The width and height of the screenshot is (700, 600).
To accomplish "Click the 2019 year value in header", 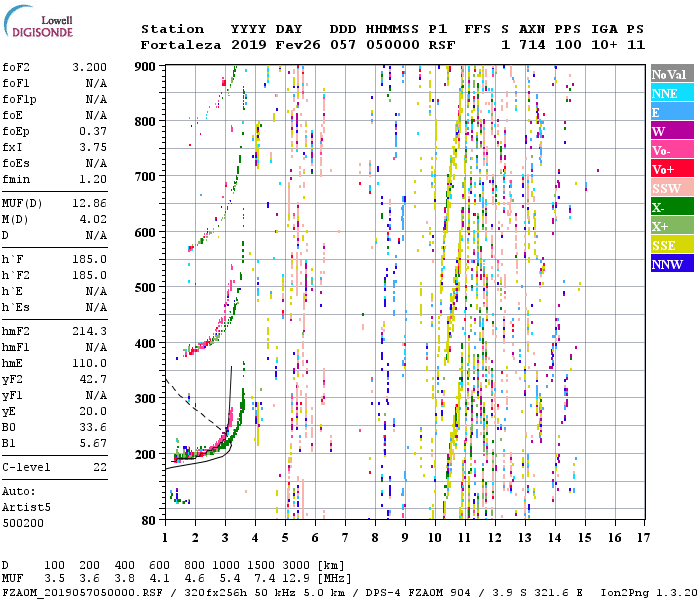I will (249, 45).
